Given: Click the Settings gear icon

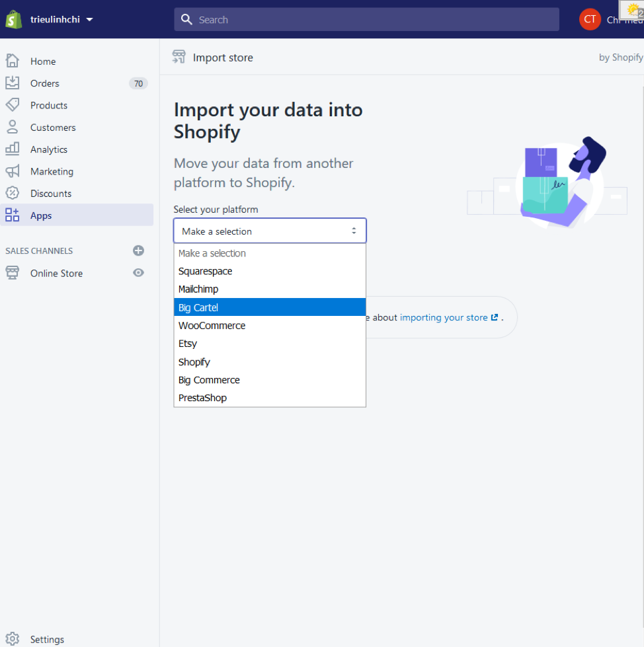Looking at the screenshot, I should click(13, 639).
